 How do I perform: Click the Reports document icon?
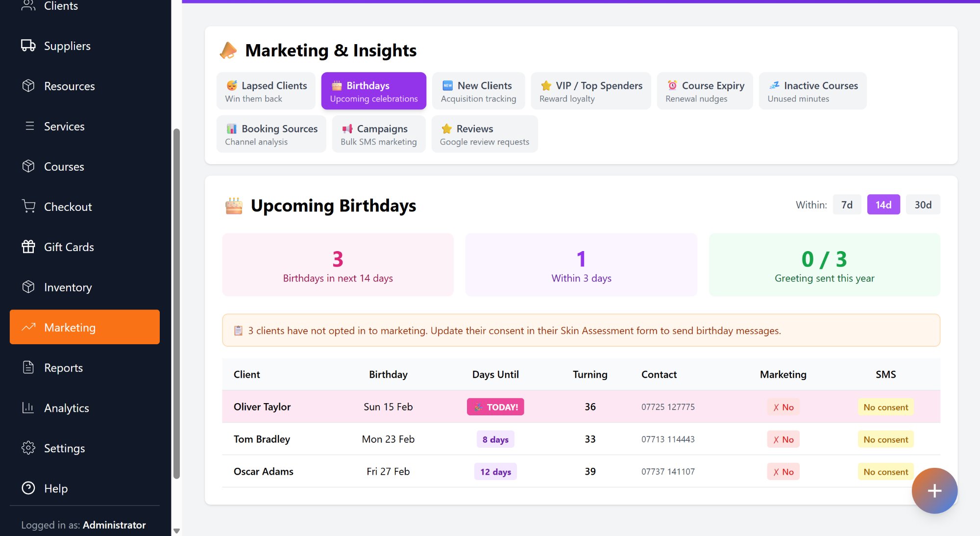(x=28, y=367)
